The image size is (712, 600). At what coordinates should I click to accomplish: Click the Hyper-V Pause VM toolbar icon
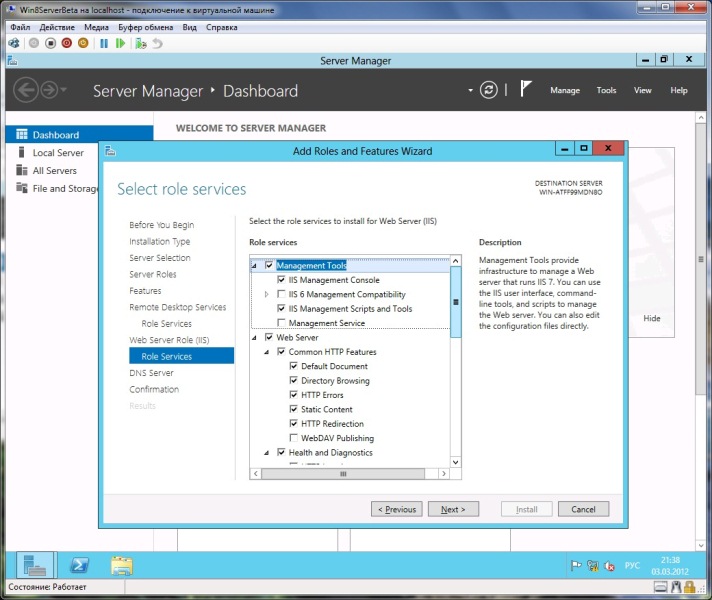[104, 43]
